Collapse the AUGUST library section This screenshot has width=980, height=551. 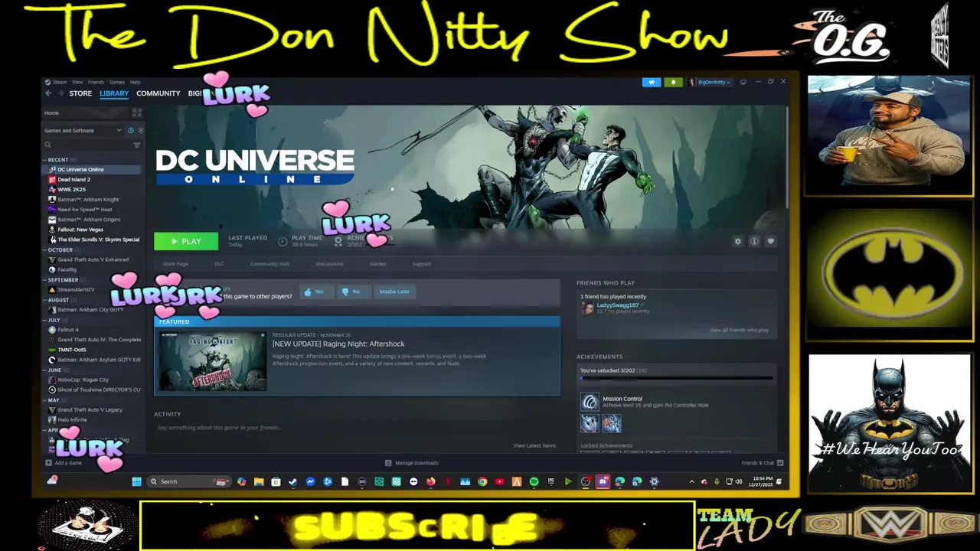[x=45, y=300]
